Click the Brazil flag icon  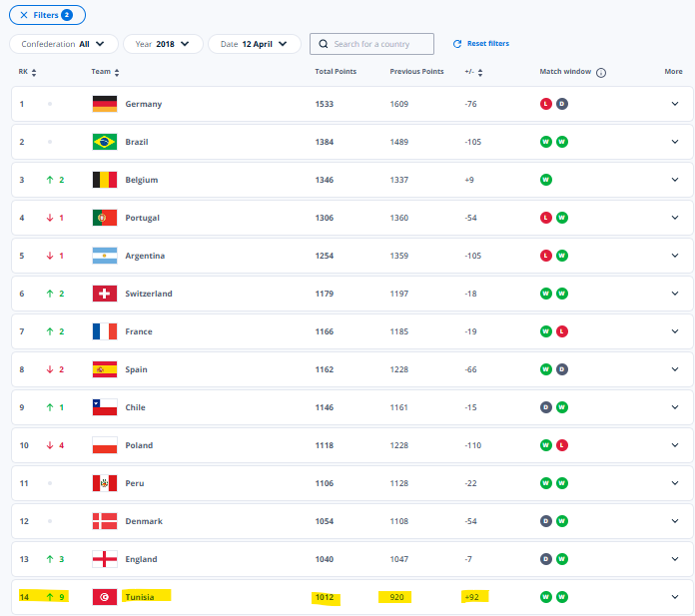pos(105,142)
